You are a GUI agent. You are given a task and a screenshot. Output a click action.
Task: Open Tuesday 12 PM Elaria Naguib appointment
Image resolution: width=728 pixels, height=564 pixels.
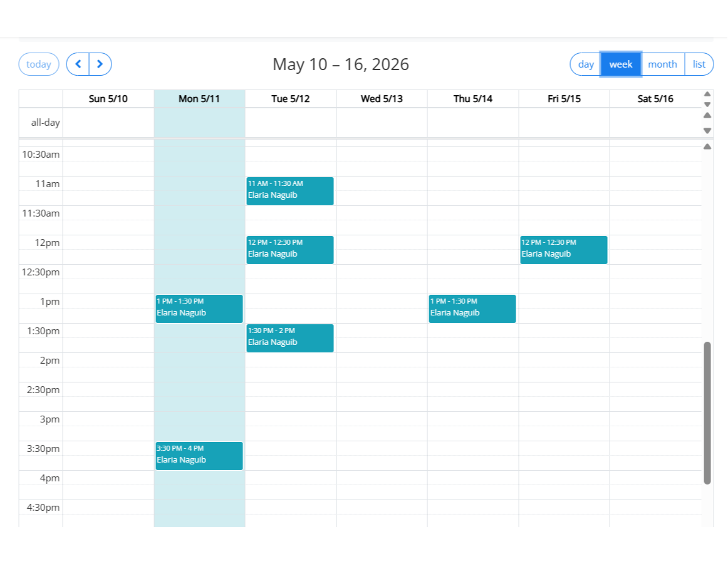[x=289, y=250]
